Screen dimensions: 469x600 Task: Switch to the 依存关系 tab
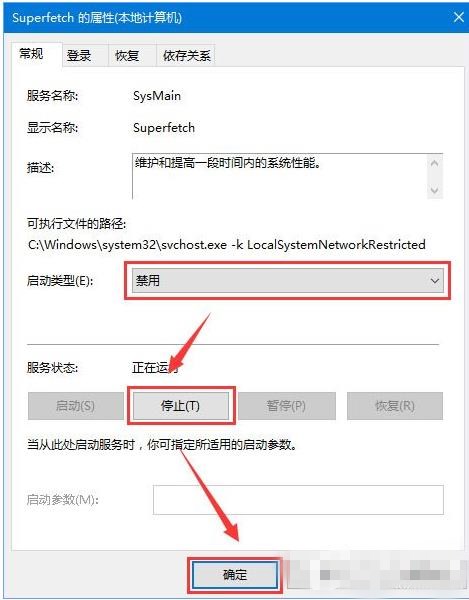186,56
